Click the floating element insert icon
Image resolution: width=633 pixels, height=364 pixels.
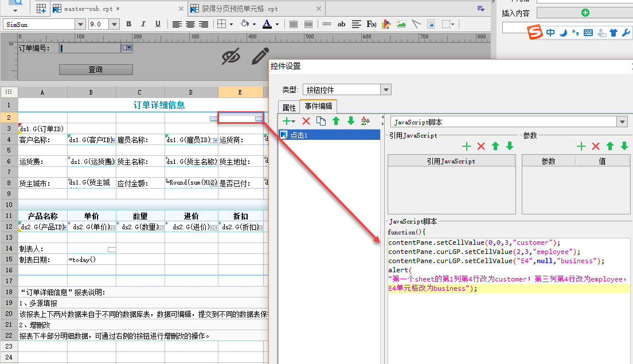pos(446,24)
